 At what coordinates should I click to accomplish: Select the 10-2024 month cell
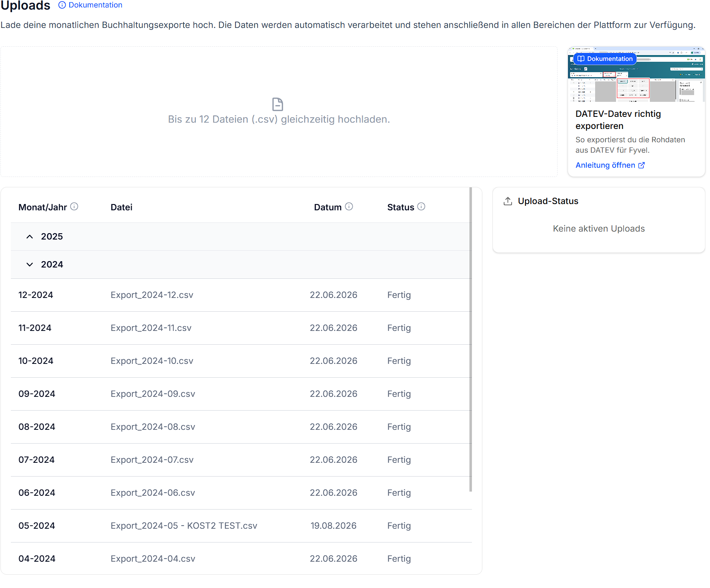tap(36, 361)
